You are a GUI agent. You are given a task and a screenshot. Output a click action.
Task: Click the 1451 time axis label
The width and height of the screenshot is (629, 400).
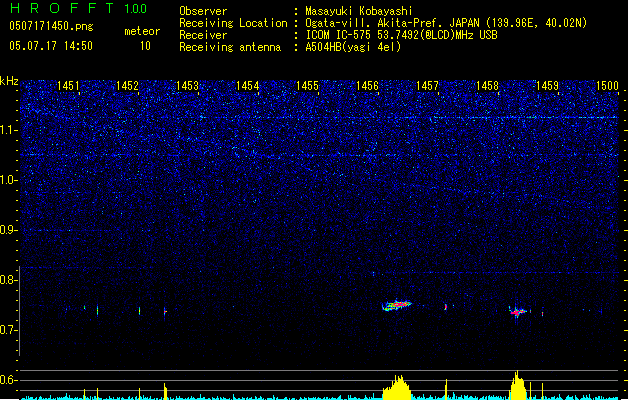click(x=68, y=86)
